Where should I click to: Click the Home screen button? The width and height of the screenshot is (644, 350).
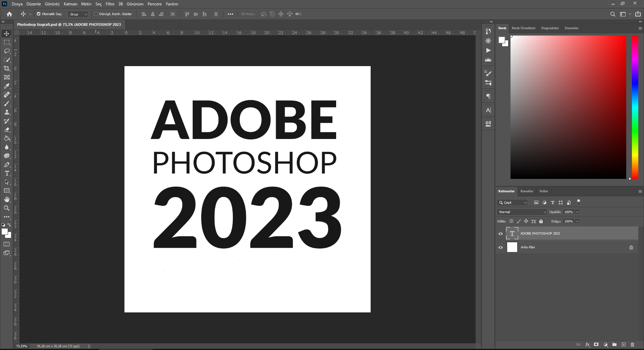(x=9, y=14)
